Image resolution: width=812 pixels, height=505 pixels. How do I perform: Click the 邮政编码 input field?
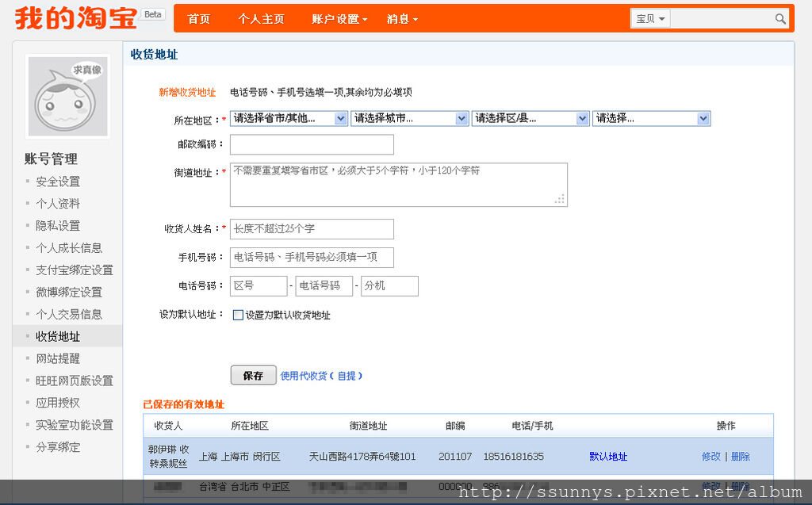tap(312, 144)
